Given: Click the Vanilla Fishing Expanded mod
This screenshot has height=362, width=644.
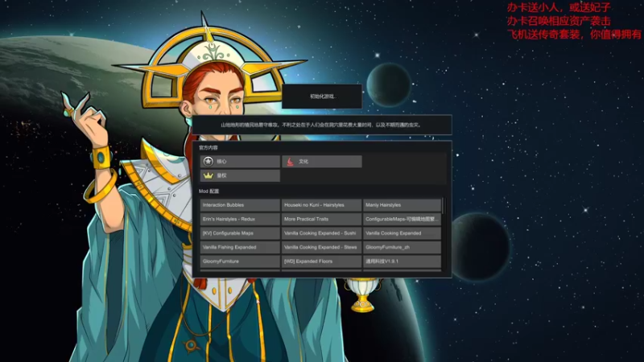Looking at the screenshot, I should [x=240, y=247].
